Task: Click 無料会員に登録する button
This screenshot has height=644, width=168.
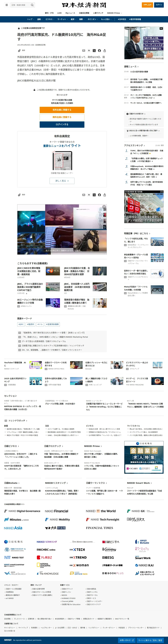Action: click(x=62, y=117)
